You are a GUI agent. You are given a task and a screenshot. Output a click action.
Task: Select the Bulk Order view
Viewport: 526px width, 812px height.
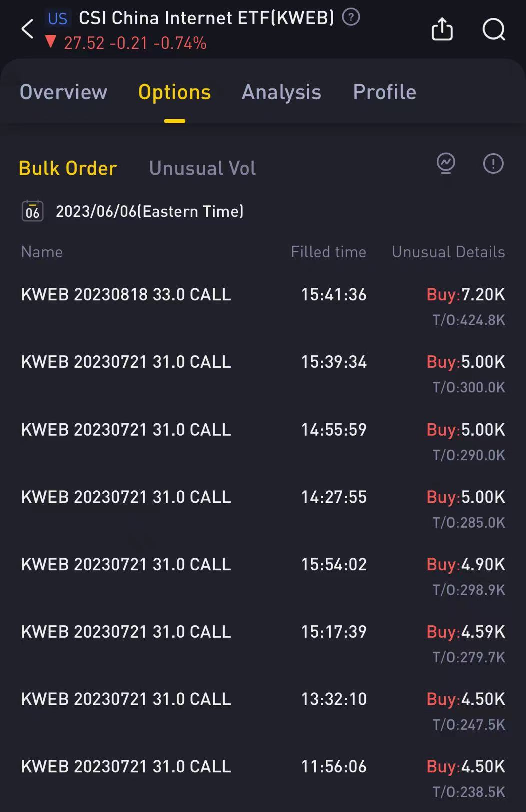coord(68,168)
